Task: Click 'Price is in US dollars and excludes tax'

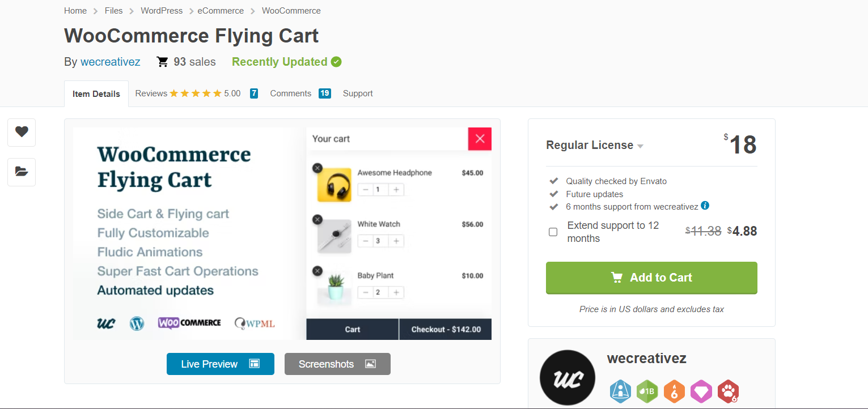Action: pos(651,309)
